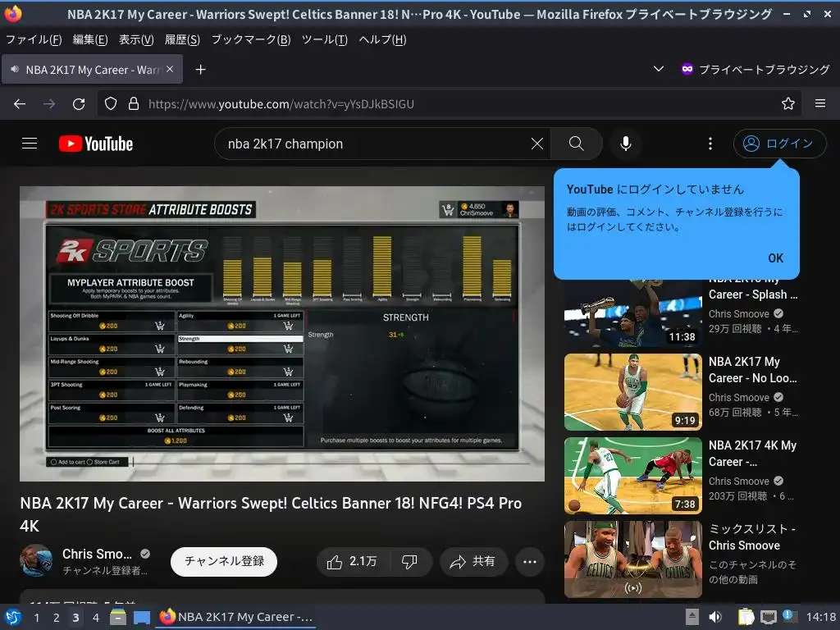Open 'NBA 2K17 My Career - No Loo...' title
The image size is (840, 630).
click(753, 370)
